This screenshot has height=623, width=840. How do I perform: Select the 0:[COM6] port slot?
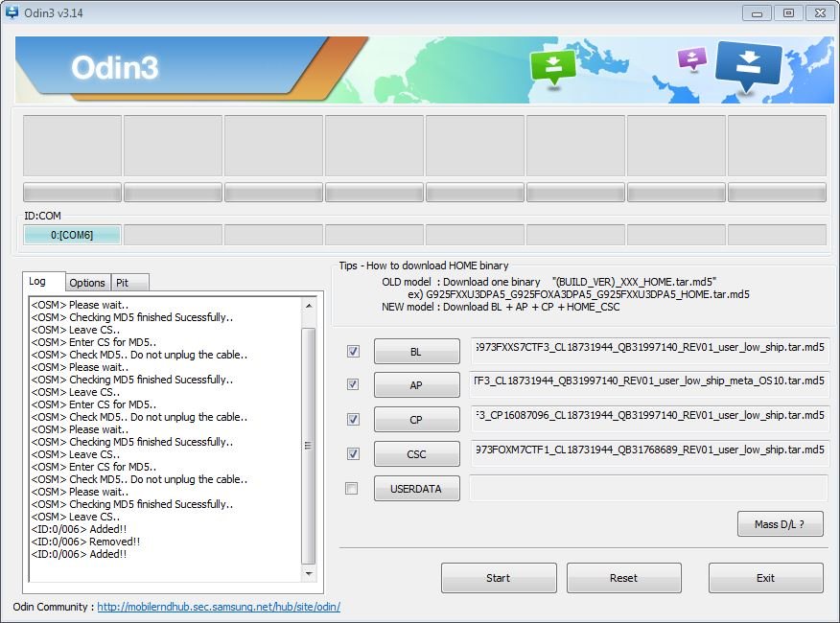point(72,235)
